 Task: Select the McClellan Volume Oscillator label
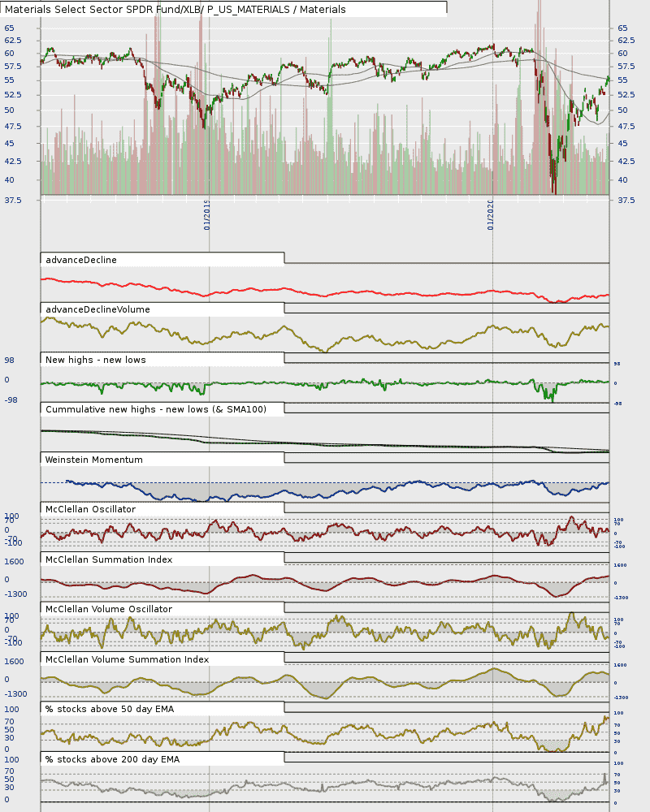(x=108, y=610)
